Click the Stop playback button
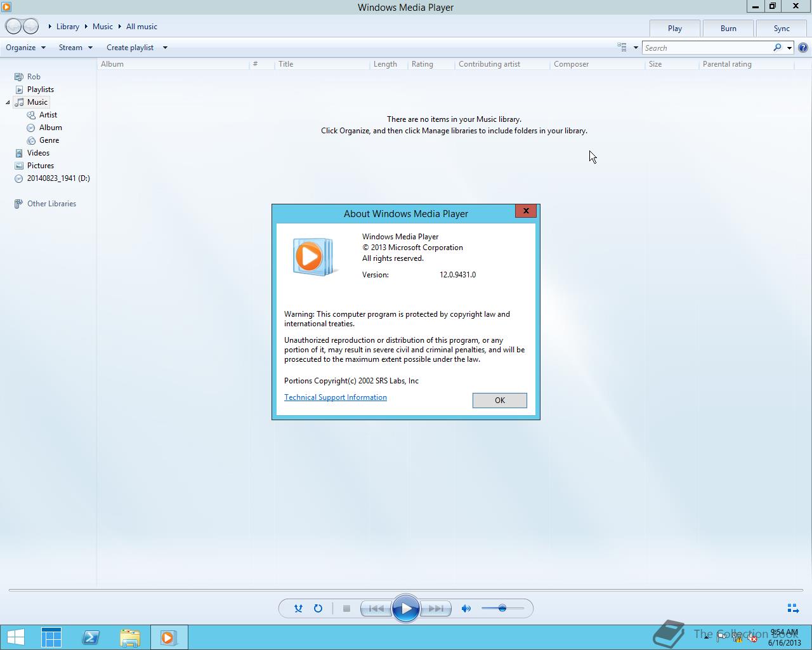Viewport: 812px width, 650px height. click(x=346, y=608)
